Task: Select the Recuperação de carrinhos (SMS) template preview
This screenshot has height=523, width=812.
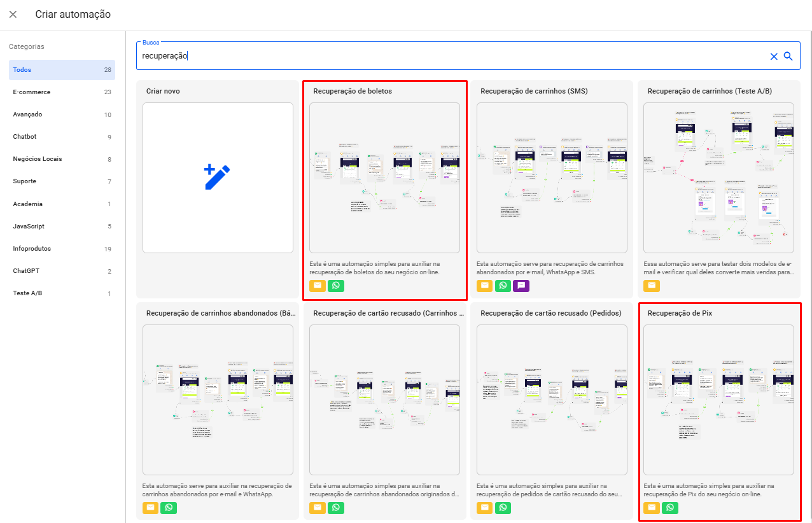Action: point(552,178)
